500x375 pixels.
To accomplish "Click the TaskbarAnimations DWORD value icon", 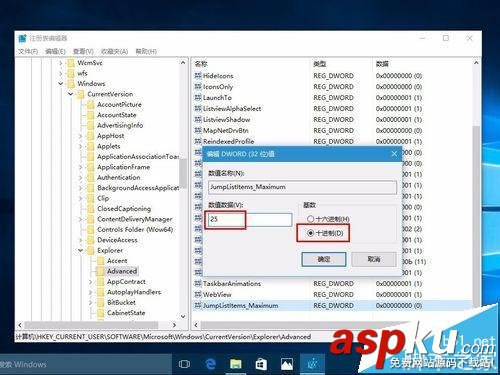I will [198, 284].
